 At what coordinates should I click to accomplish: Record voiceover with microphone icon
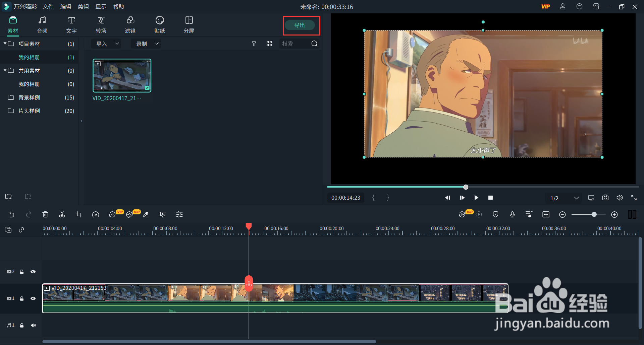(x=512, y=214)
